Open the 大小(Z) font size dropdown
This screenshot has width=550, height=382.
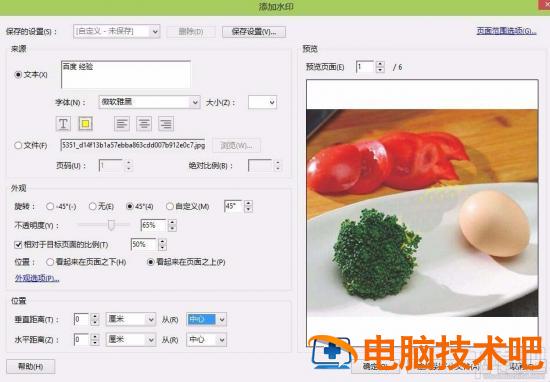[x=262, y=102]
